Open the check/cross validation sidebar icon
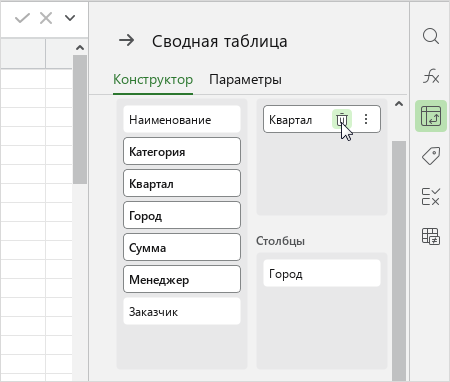Viewport: 450px width, 382px height. (431, 196)
